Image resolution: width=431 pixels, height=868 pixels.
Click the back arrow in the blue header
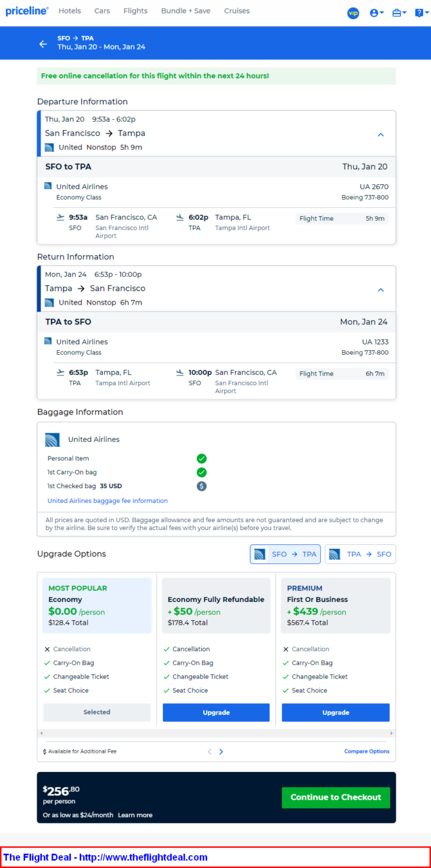tap(43, 44)
